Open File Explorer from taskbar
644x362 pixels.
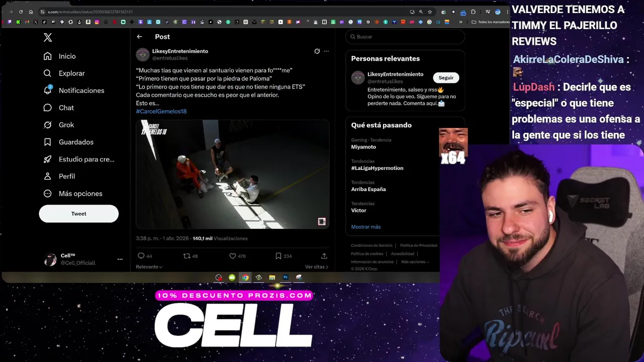(x=272, y=278)
